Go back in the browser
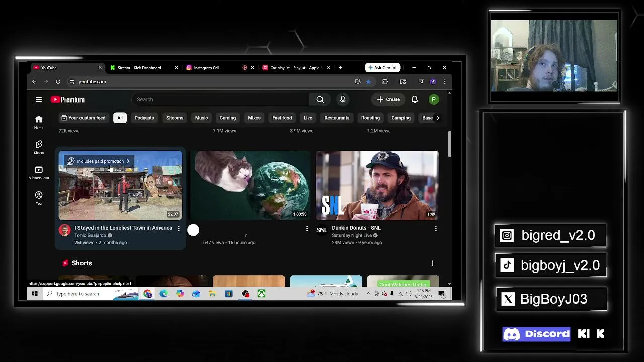 pos(34,82)
